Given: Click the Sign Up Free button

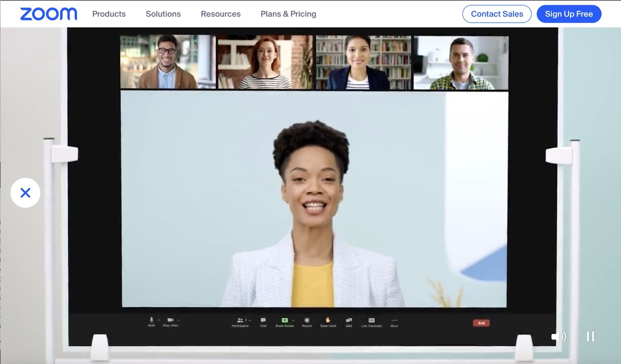Looking at the screenshot, I should 569,14.
